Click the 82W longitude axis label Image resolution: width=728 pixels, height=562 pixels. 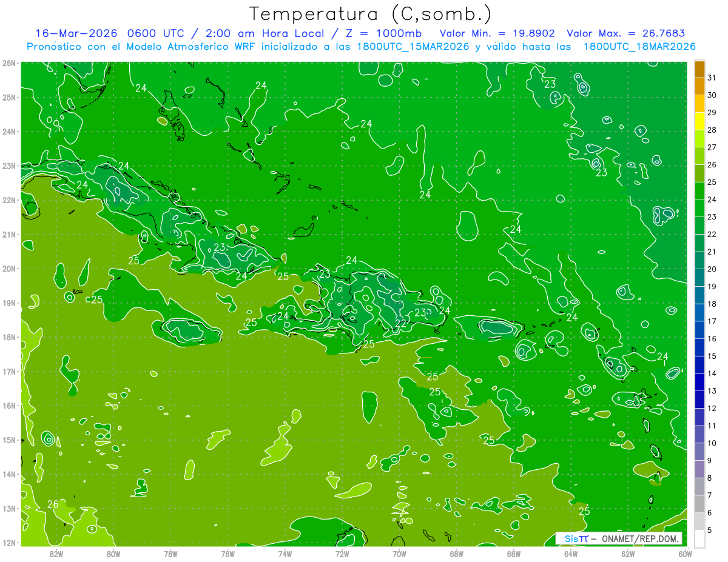coord(56,554)
